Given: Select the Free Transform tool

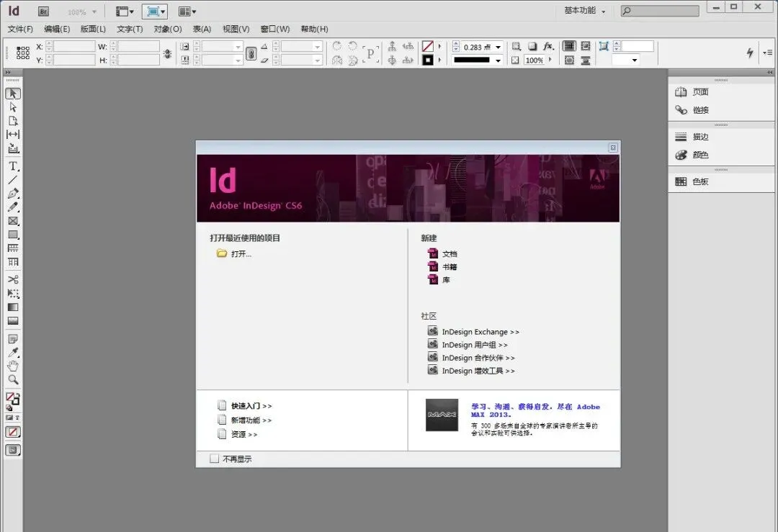Looking at the screenshot, I should pyautogui.click(x=13, y=294).
